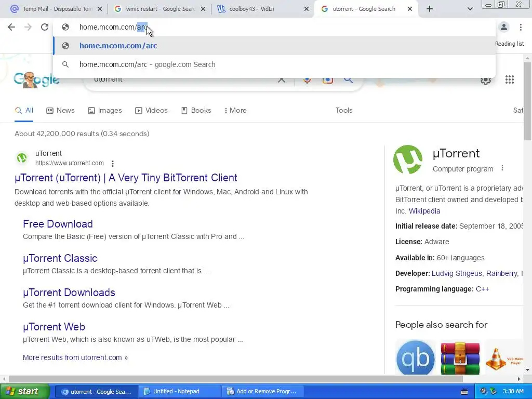Choose the home.mcom.com/arc URL suggestion
The height and width of the screenshot is (399, 532).
[274, 46]
